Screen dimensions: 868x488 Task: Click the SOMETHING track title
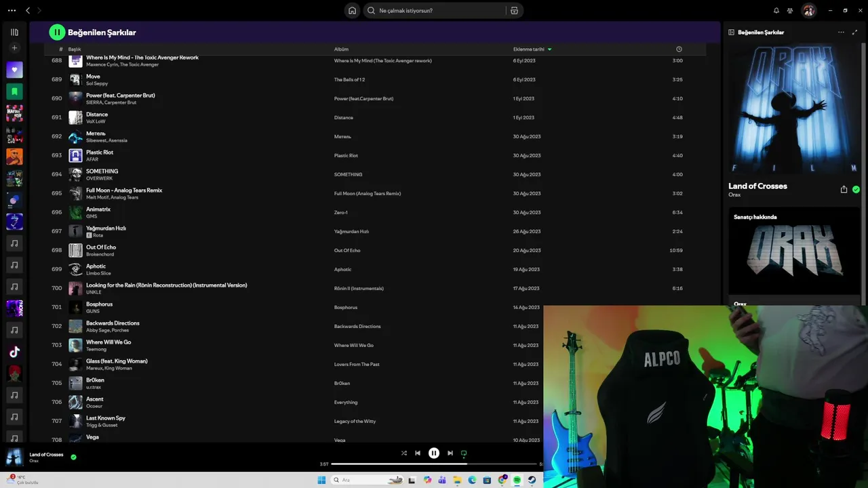pyautogui.click(x=102, y=171)
